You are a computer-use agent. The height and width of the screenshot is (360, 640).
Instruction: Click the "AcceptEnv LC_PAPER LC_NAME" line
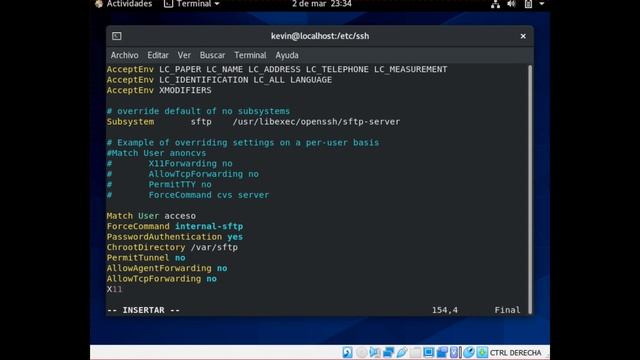point(277,69)
